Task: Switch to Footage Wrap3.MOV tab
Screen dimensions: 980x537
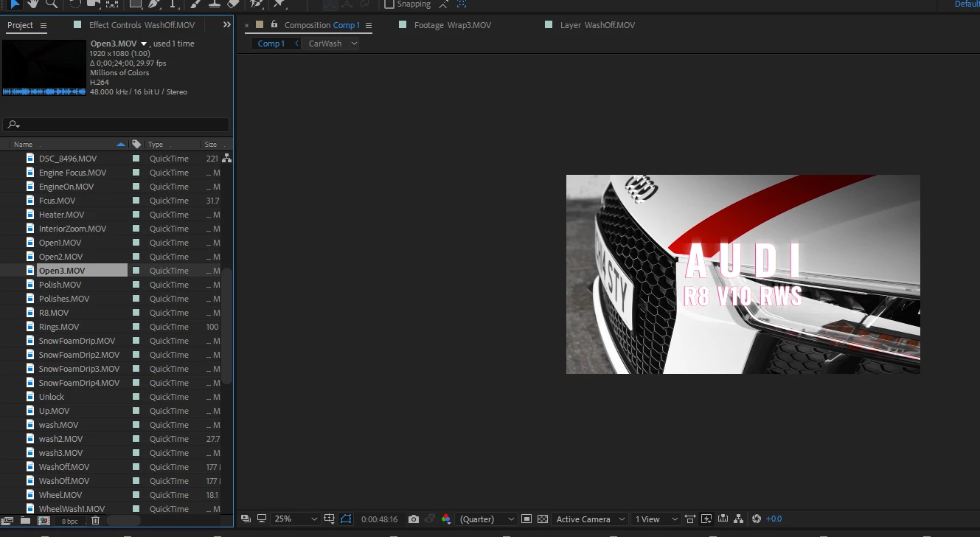Action: 452,25
